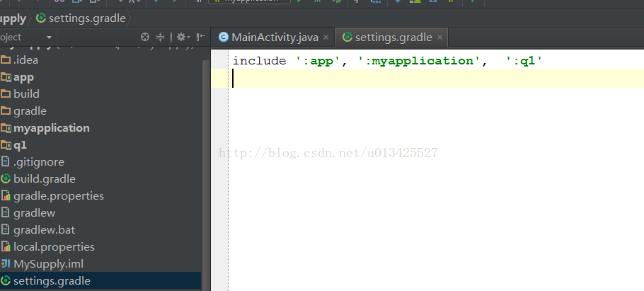The image size is (644, 291).
Task: Click the .gitignore file icon
Action: point(6,162)
